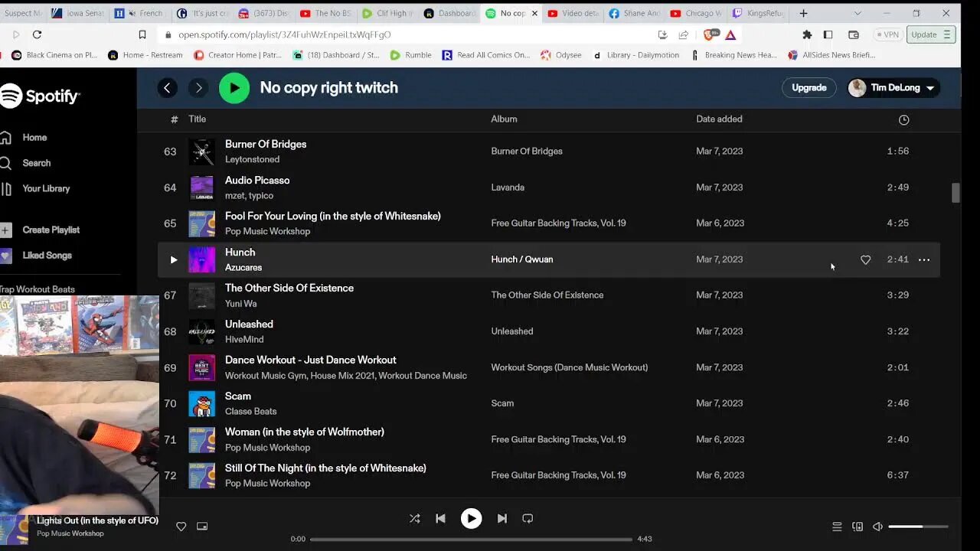Image resolution: width=980 pixels, height=551 pixels.
Task: Open browser extensions puzzle icon
Action: (807, 34)
